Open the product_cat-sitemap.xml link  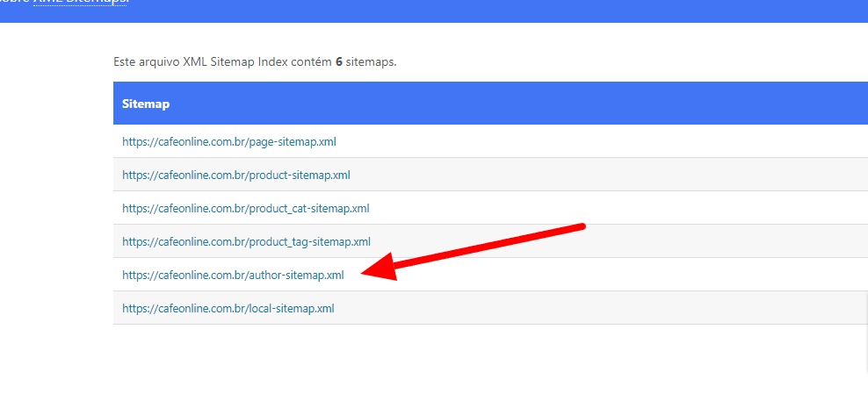(246, 208)
